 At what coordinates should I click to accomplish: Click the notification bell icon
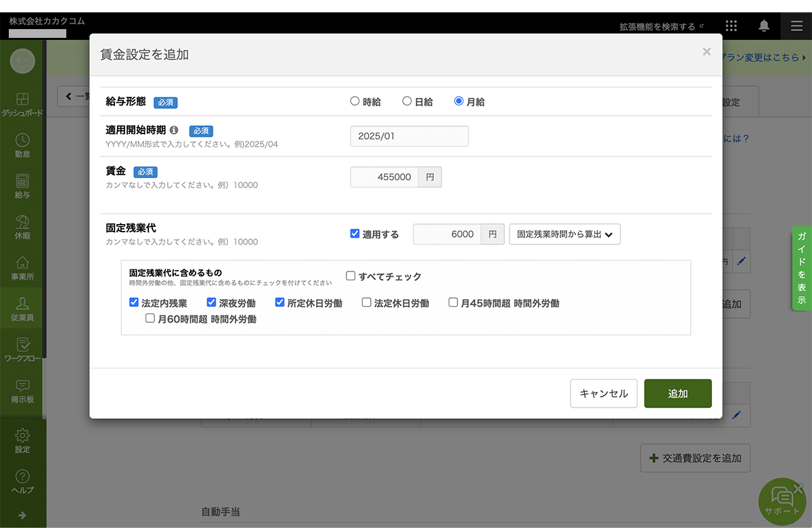[764, 26]
